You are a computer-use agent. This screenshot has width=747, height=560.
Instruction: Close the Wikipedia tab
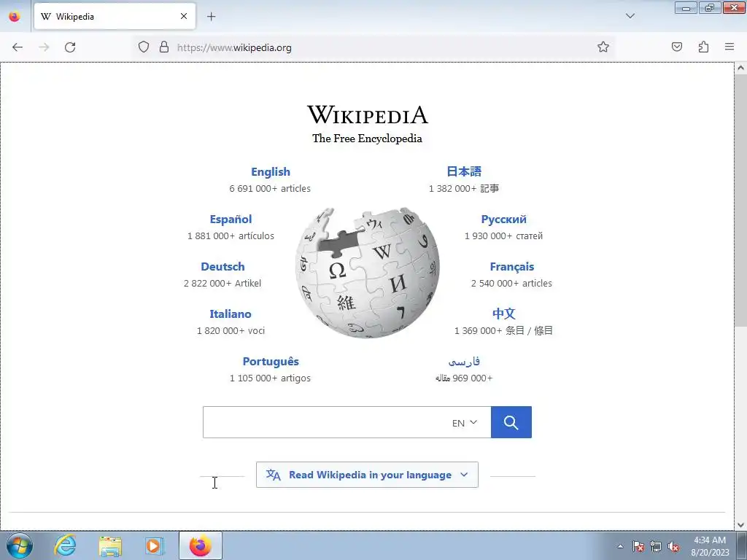[183, 16]
